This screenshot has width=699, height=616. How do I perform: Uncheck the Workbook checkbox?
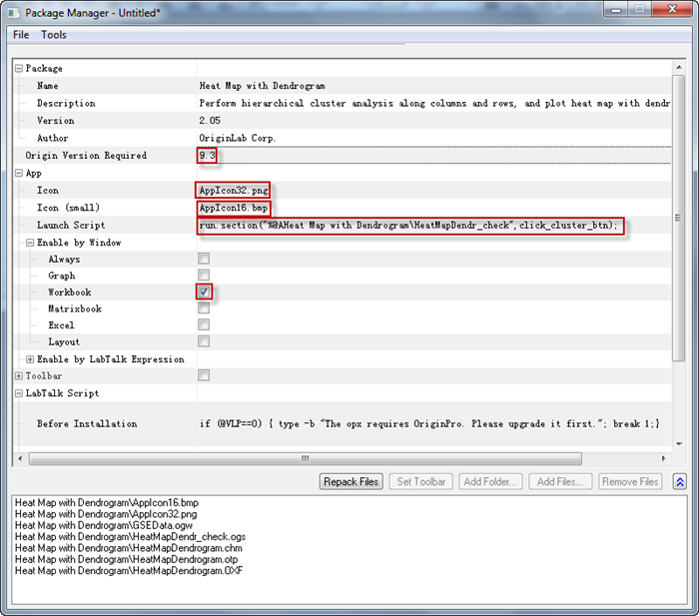click(204, 292)
